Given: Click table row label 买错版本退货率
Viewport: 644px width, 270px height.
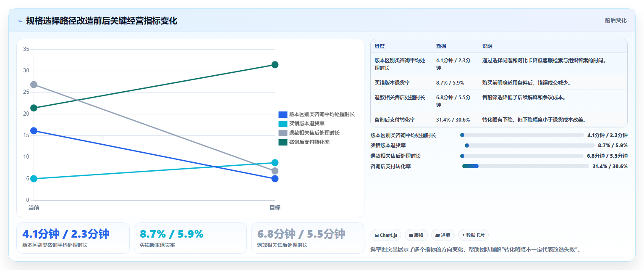Looking at the screenshot, I should [x=392, y=83].
